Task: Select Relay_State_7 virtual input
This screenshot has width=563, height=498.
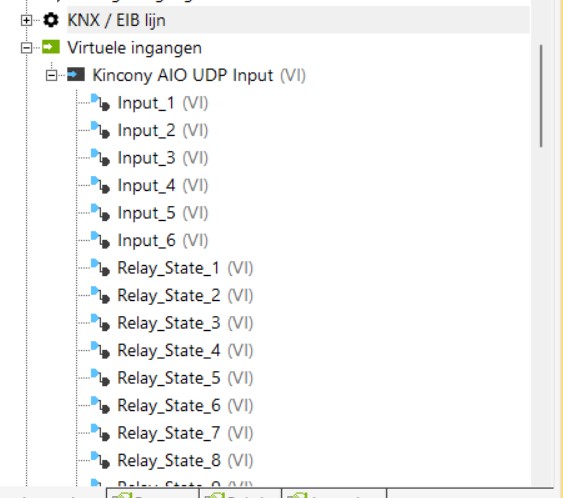Action: (x=185, y=433)
